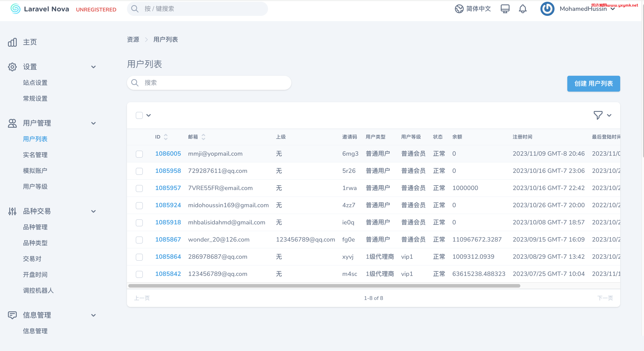644x351 pixels.
Task: Click the 用户管理 people icon
Action: (12, 123)
